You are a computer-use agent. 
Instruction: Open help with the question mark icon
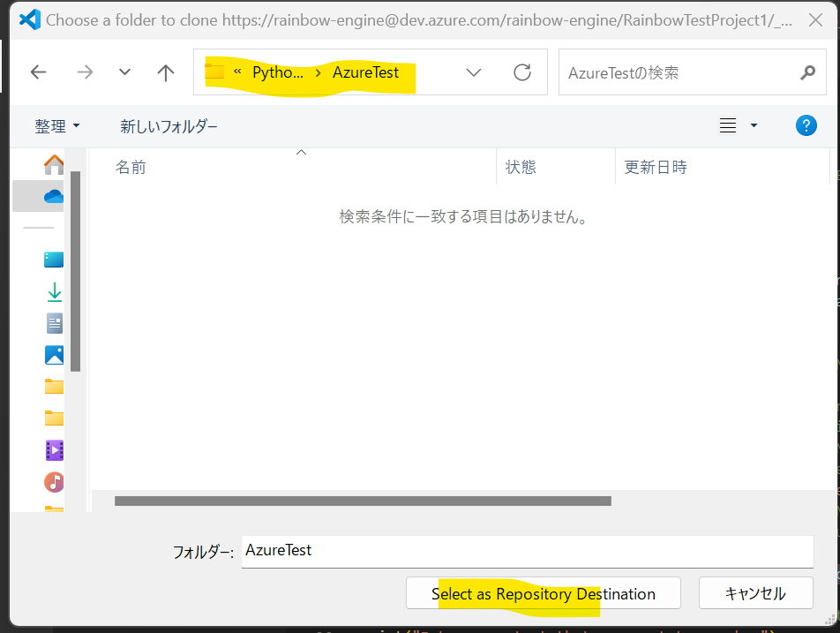pyautogui.click(x=806, y=125)
